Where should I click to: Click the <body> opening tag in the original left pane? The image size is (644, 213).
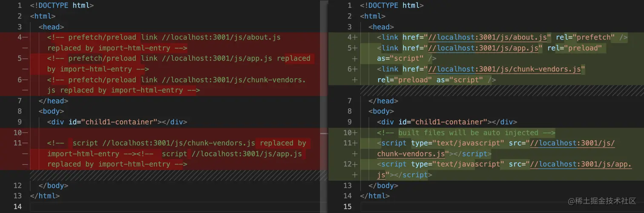click(x=51, y=111)
